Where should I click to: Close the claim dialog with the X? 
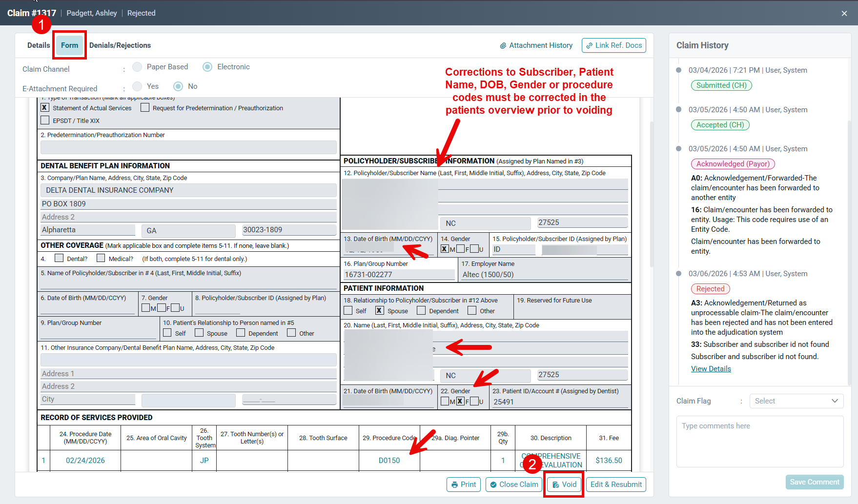844,13
